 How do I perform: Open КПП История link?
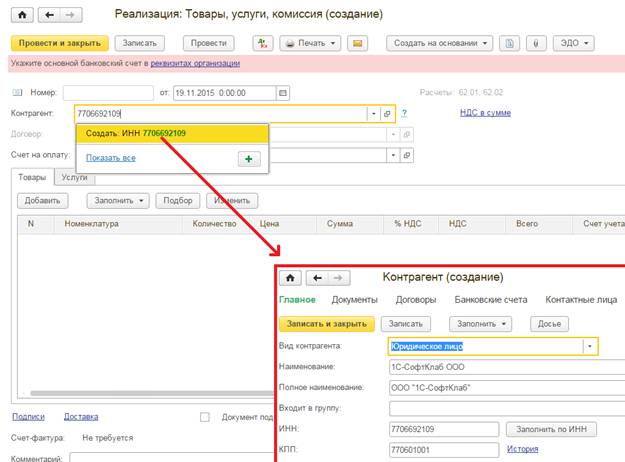click(522, 449)
